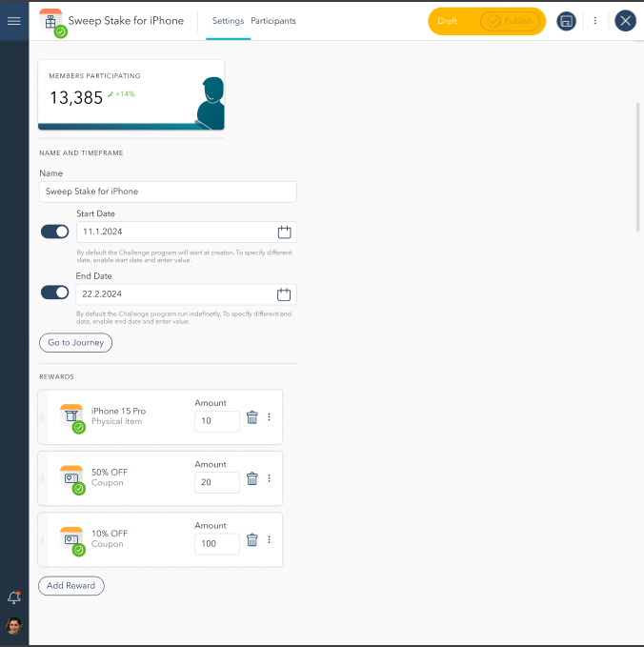Save changes with the disk icon
Image resolution: width=644 pixels, height=647 pixels.
point(566,21)
